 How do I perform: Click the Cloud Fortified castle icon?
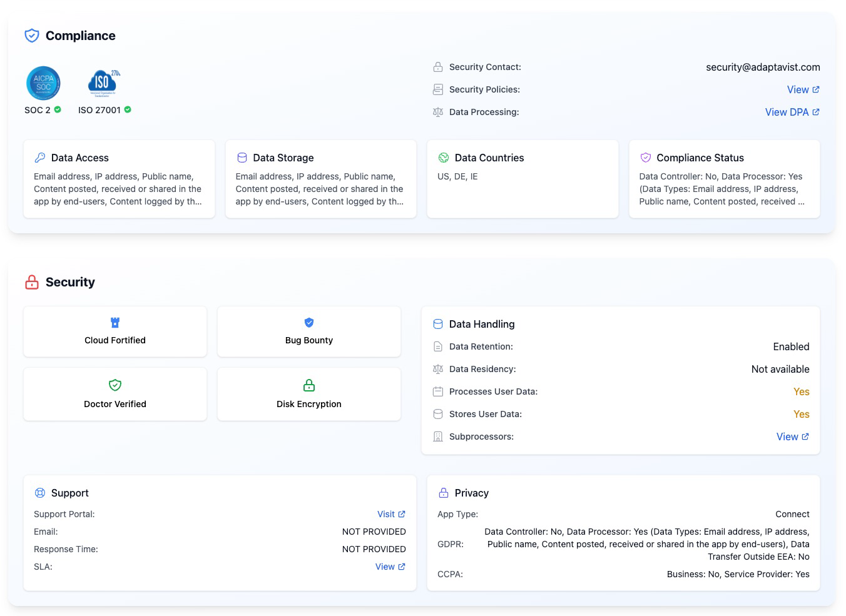pyautogui.click(x=115, y=323)
